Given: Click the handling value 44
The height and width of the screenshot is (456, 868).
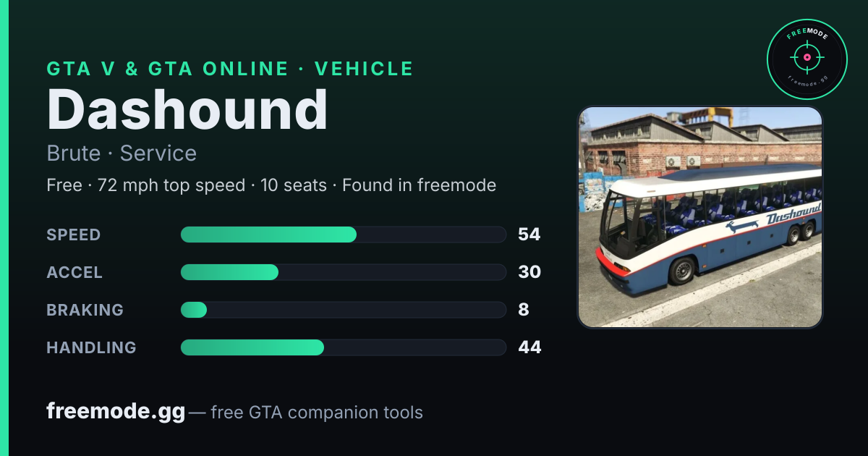Looking at the screenshot, I should tap(529, 347).
